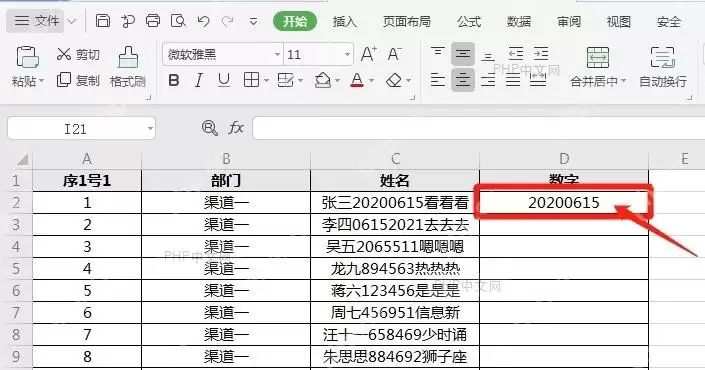Go to the 公式 tab

tap(469, 22)
